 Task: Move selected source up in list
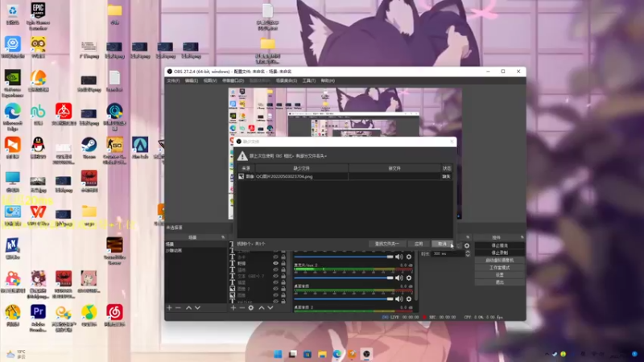(x=261, y=307)
